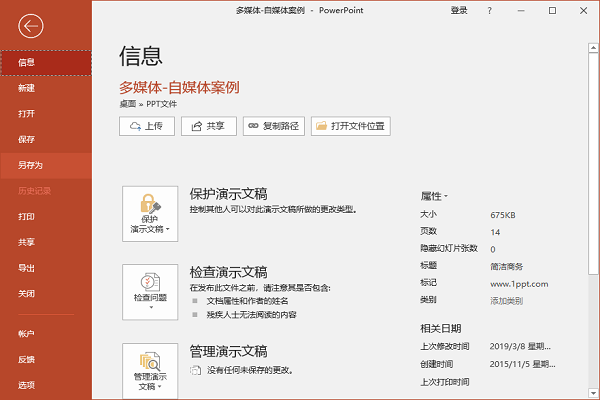Screen dimensions: 600x400
Task: Click the 打开文件位置 button
Action: point(351,126)
